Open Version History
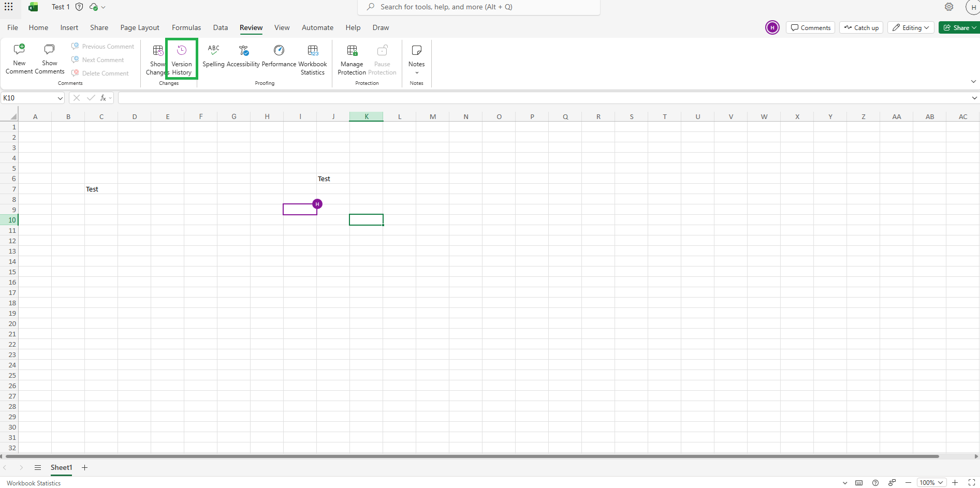This screenshot has height=488, width=980. coord(182,59)
